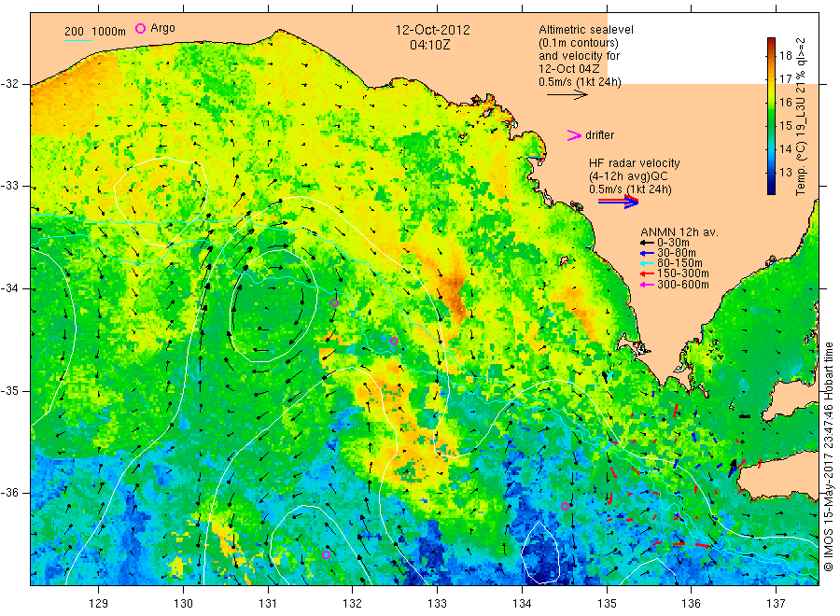The image size is (840, 616).
Task: Click the magenta 300-600m legend arrow
Action: (647, 285)
